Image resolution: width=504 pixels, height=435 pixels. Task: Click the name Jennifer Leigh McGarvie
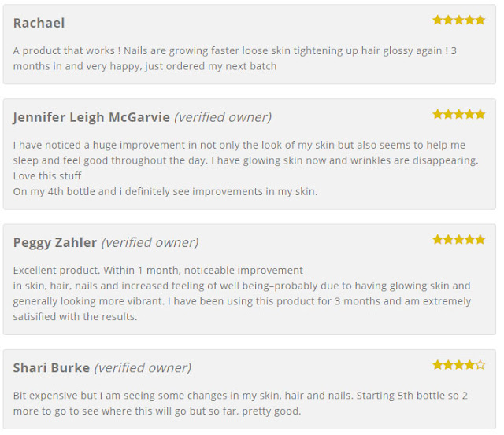coord(91,117)
